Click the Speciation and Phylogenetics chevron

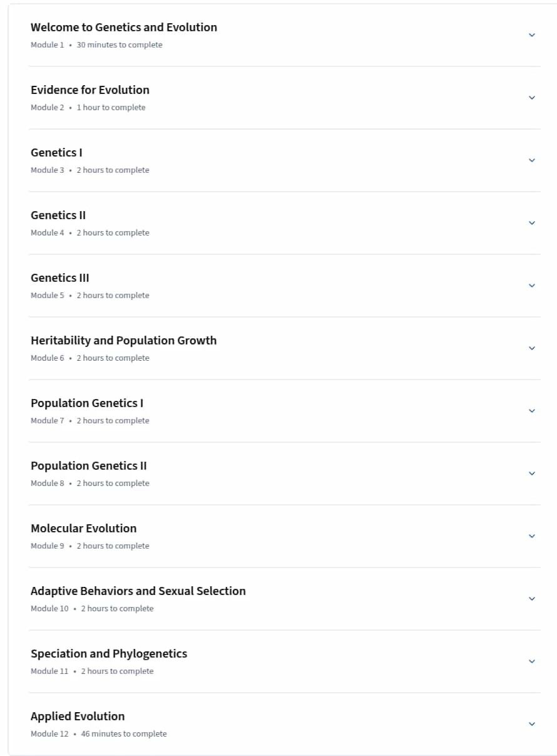(x=532, y=661)
